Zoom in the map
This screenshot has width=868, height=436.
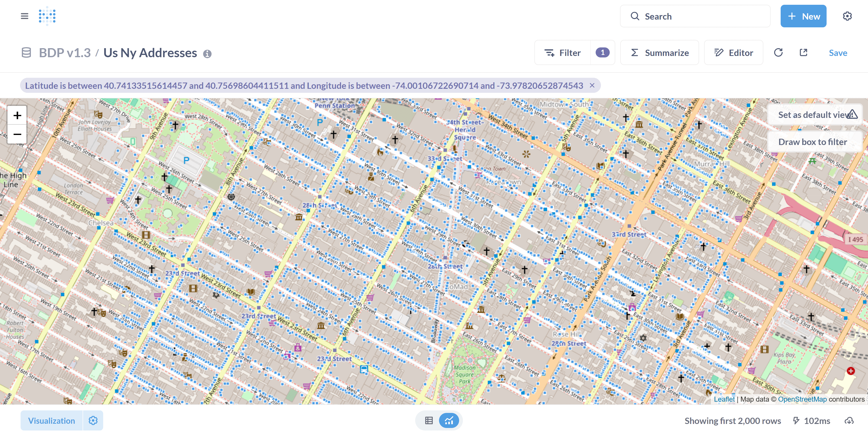pos(17,115)
